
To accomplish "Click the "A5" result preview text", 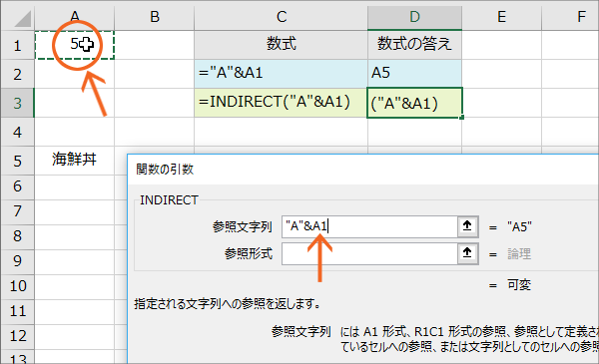I will click(519, 227).
